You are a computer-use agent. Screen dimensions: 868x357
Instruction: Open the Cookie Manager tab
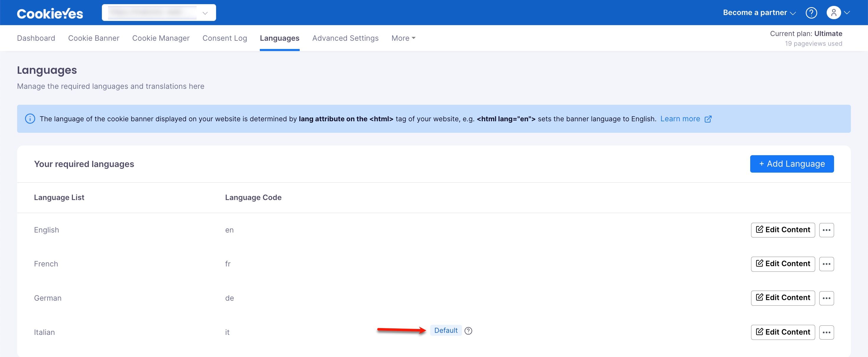(161, 38)
